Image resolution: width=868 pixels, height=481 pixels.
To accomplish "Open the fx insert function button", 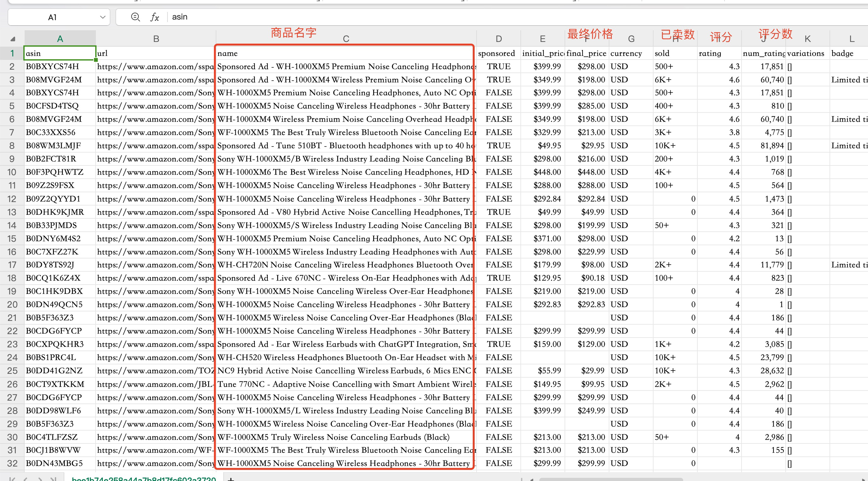I will (x=155, y=17).
